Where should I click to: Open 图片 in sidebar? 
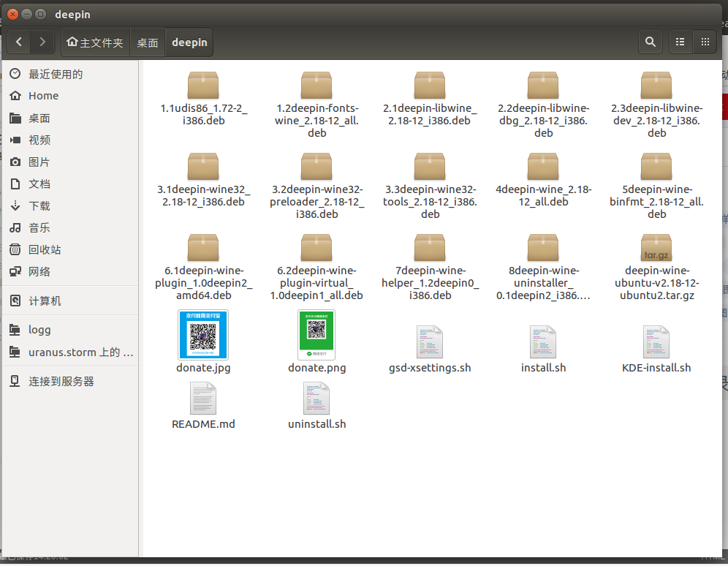70,162
